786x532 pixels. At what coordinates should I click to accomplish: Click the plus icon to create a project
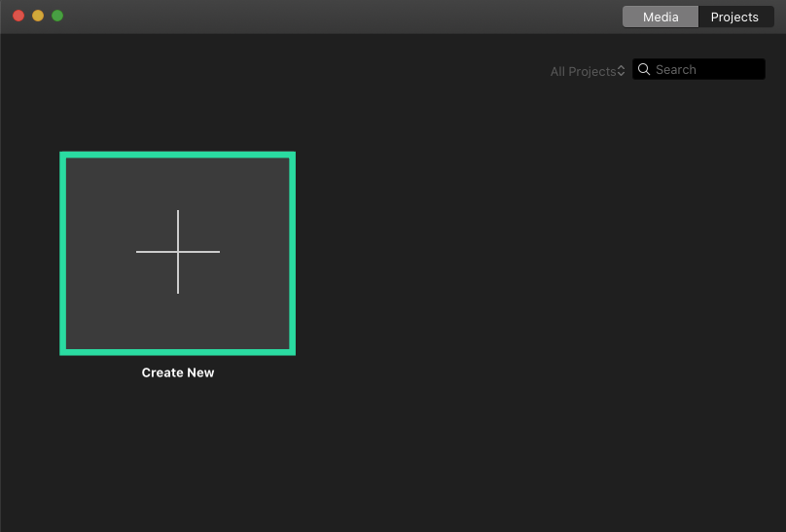(x=178, y=252)
